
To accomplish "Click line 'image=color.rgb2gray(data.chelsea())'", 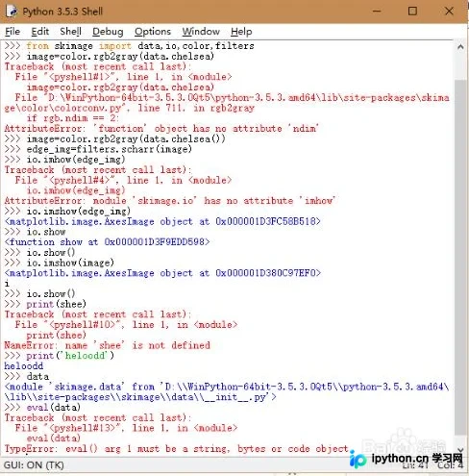I will (115, 139).
